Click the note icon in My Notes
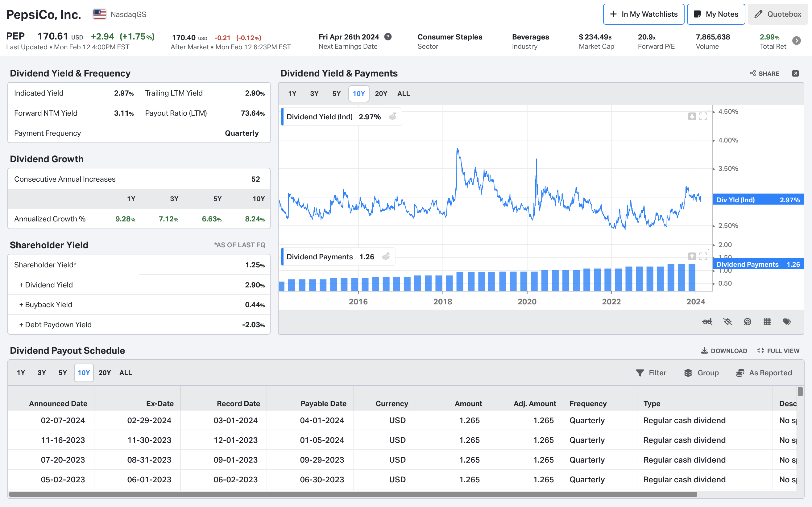The image size is (812, 507). [697, 14]
